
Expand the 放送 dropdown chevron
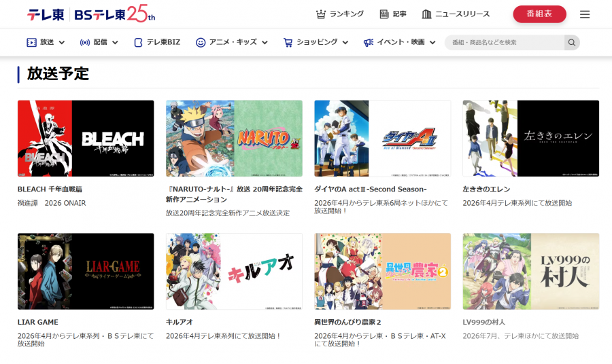(62, 43)
